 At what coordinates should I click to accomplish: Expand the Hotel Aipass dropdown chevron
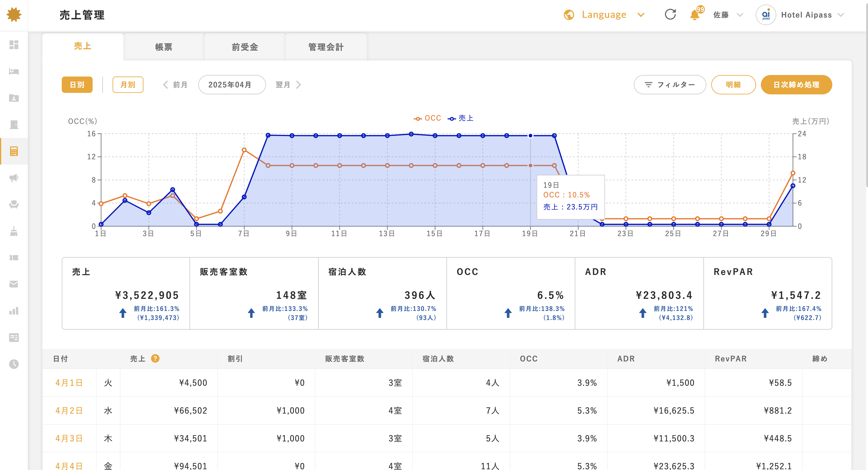tap(841, 15)
